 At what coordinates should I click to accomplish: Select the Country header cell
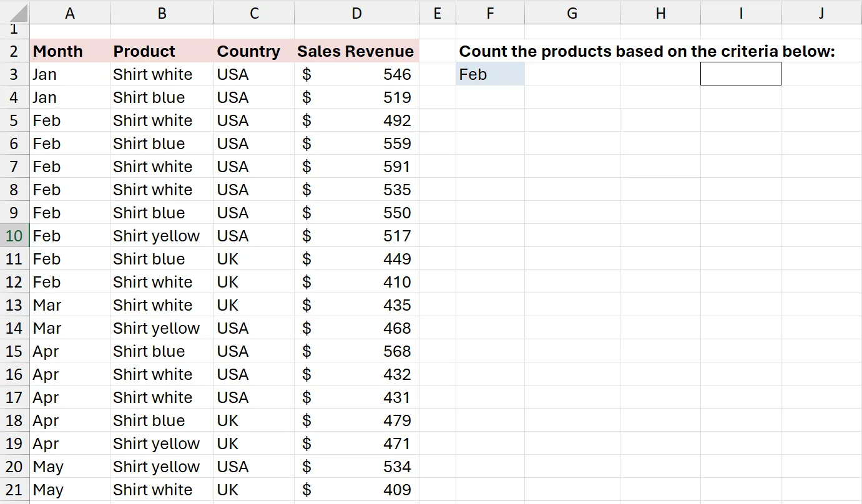coord(253,51)
